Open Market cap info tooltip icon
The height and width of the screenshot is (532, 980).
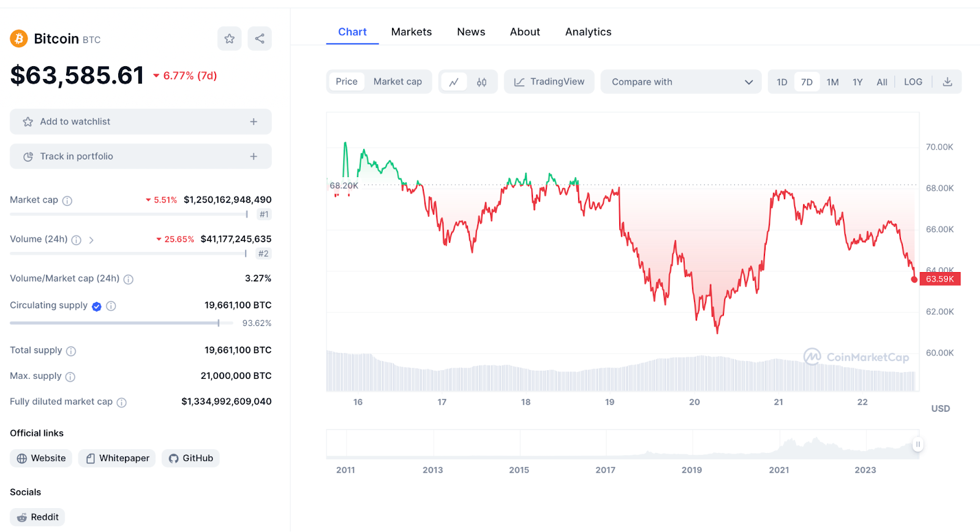tap(67, 200)
